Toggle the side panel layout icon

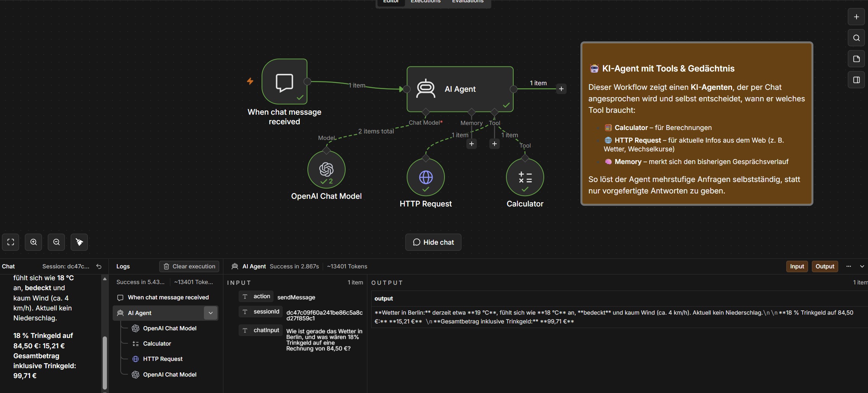857,80
